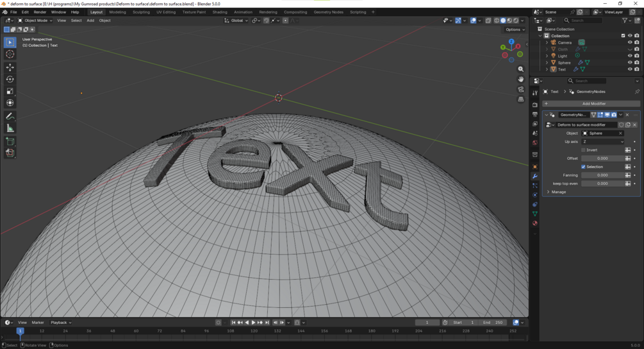Image resolution: width=644 pixels, height=349 pixels.
Task: Select the Rotate tool
Action: 10,80
